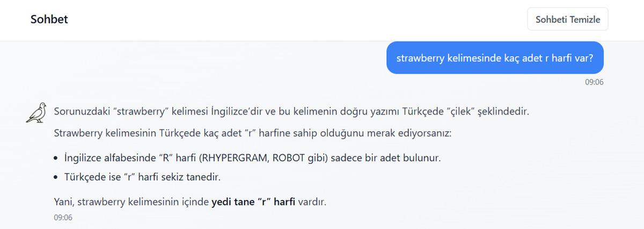Screen dimensions: 644x229
Task: Click the word RHYPERGRAM in the reply
Action: tap(240, 159)
